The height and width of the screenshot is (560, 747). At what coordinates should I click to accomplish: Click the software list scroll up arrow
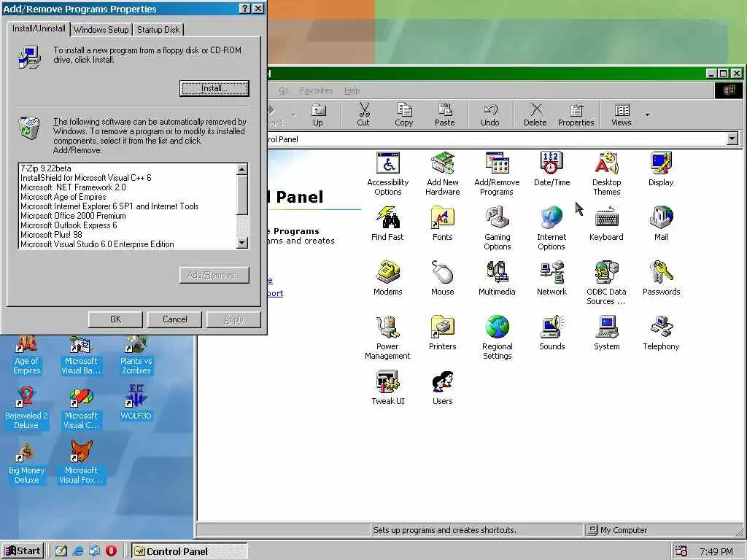[242, 169]
